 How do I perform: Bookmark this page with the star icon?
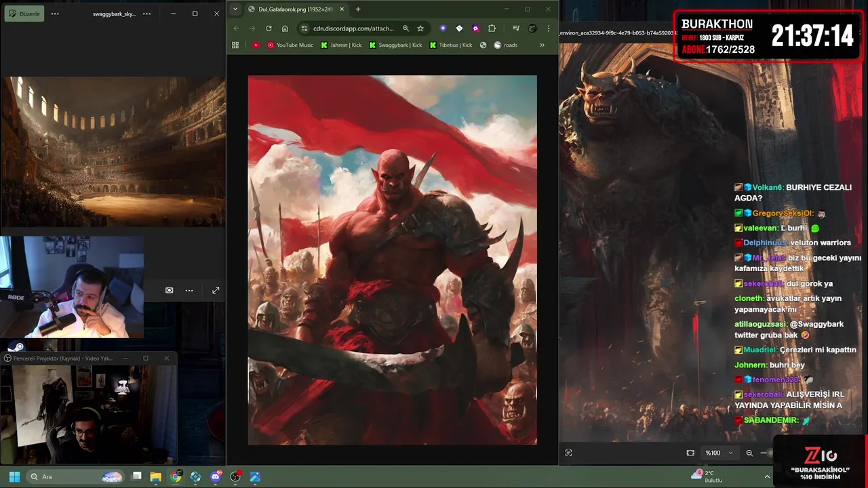click(420, 28)
